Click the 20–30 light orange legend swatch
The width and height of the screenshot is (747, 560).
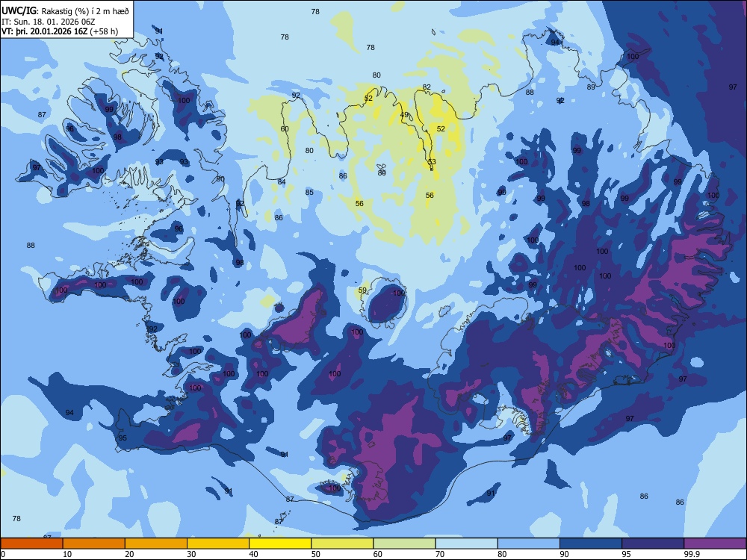click(156, 544)
